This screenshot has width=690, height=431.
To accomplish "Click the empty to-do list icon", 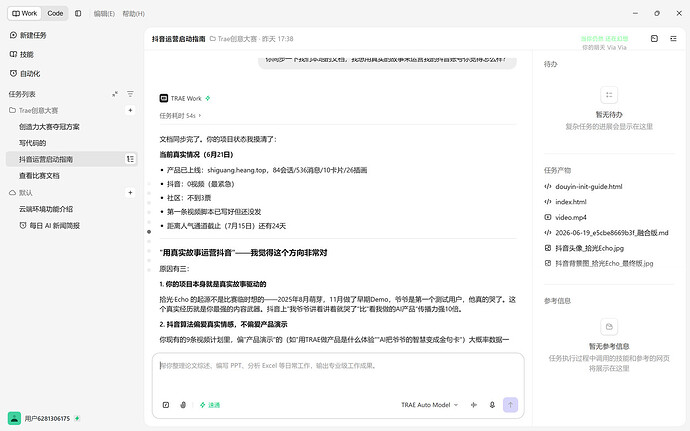I will pos(609,95).
